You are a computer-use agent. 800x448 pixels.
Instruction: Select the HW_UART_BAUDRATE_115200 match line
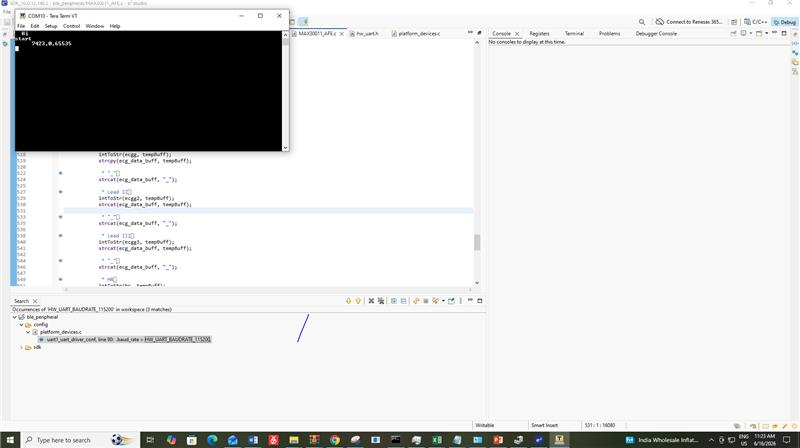(124, 339)
